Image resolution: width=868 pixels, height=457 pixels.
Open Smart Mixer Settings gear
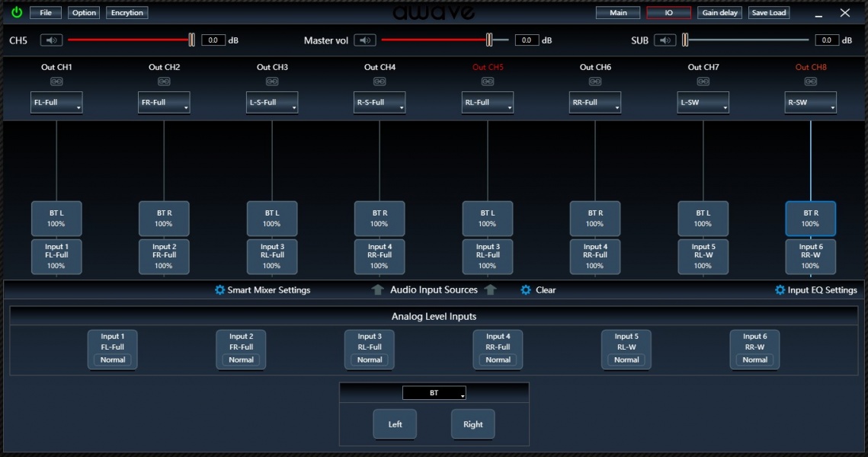coord(220,290)
